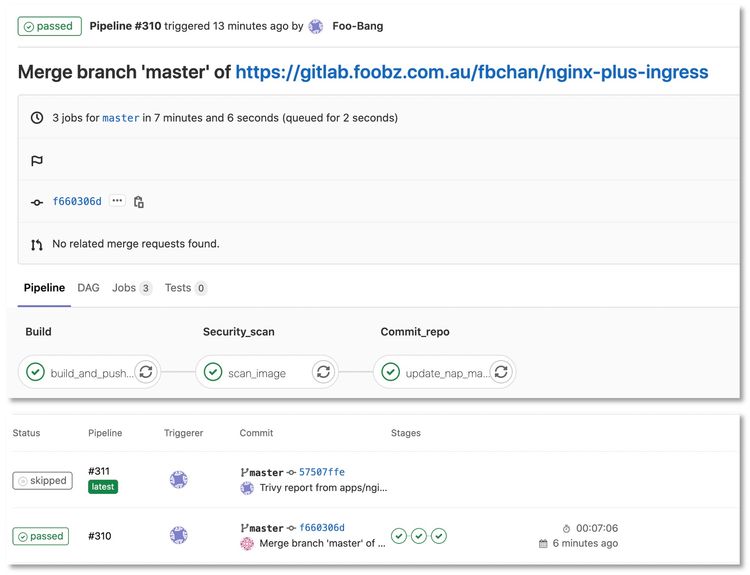Switch to the DAG tab
The image size is (750, 575).
coord(89,288)
